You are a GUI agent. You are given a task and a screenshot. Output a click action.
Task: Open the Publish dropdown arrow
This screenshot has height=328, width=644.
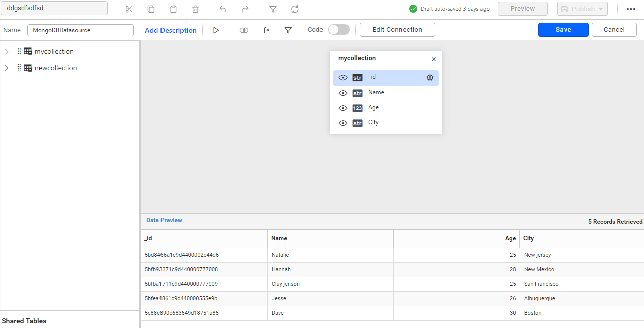point(600,8)
